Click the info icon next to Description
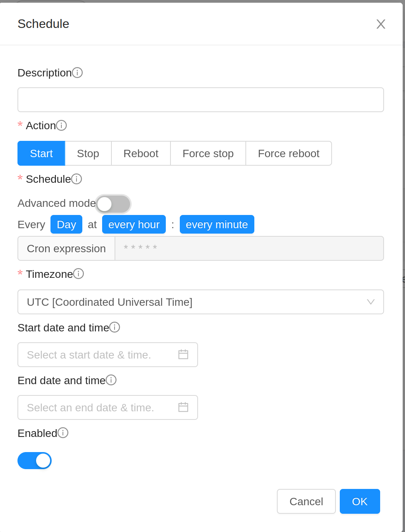The height and width of the screenshot is (532, 405). click(78, 73)
